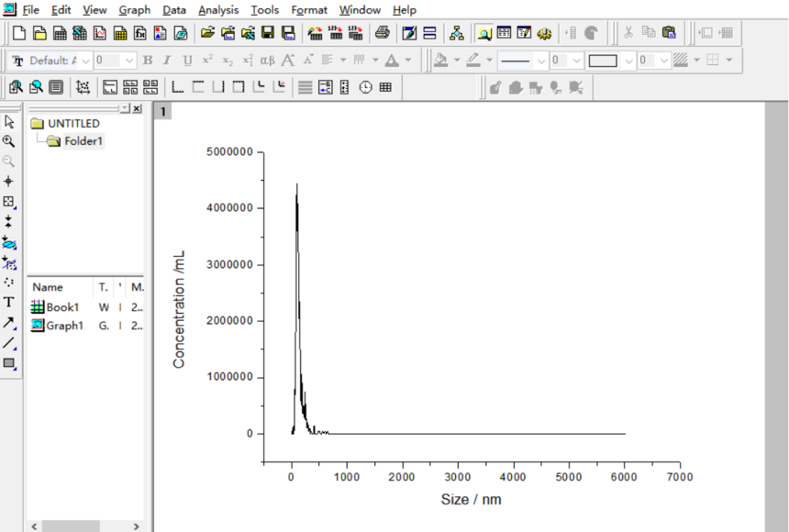Toggle underline text formatting

tap(187, 61)
